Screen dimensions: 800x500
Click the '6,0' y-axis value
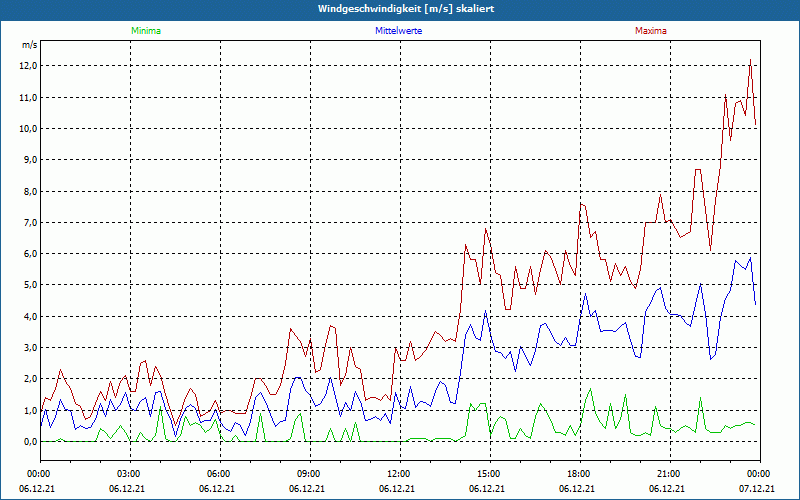tap(31, 254)
